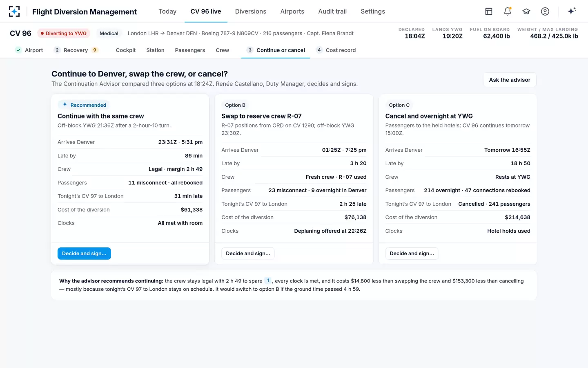Click the "Continue with the same crew" title
Screen dimensions: 588x368
pos(101,116)
